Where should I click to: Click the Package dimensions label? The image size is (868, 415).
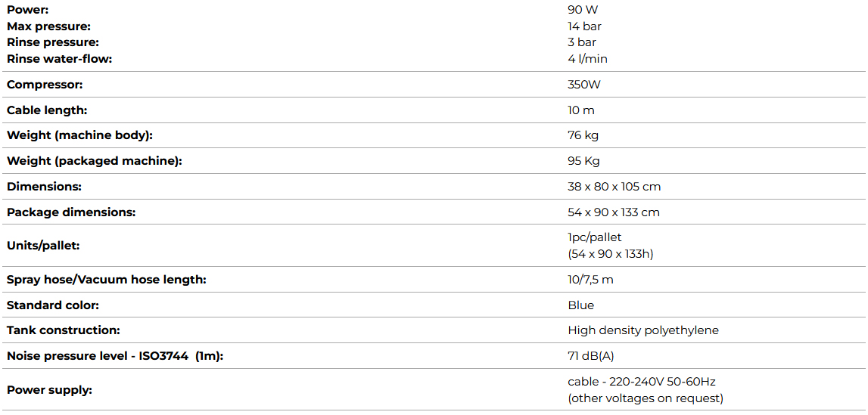coord(71,212)
